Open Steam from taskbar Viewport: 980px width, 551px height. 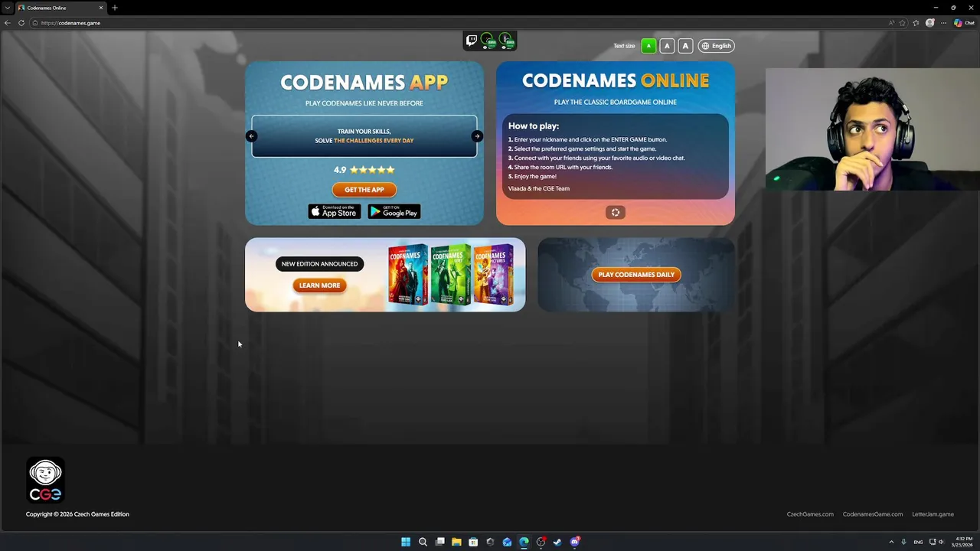(x=557, y=542)
